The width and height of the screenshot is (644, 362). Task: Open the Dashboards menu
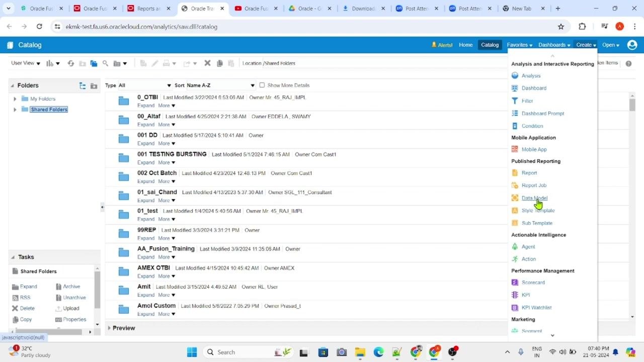pyautogui.click(x=554, y=45)
